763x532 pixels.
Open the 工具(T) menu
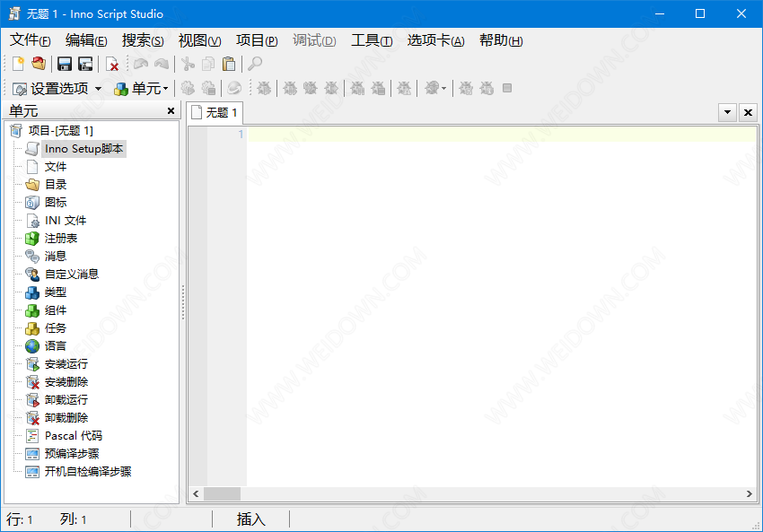(372, 40)
